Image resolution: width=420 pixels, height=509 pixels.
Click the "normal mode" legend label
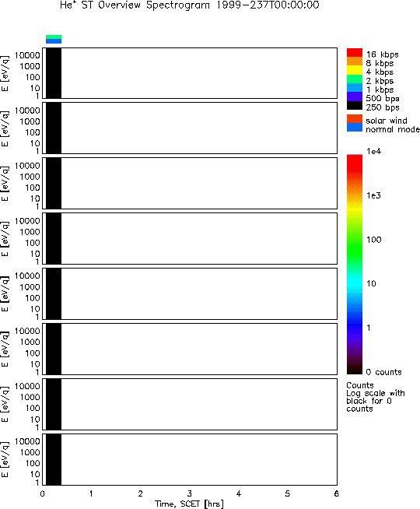[393, 129]
